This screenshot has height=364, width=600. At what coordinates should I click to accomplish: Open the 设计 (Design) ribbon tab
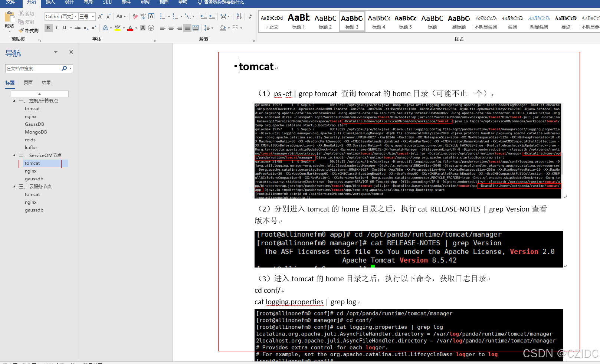pyautogui.click(x=69, y=2)
